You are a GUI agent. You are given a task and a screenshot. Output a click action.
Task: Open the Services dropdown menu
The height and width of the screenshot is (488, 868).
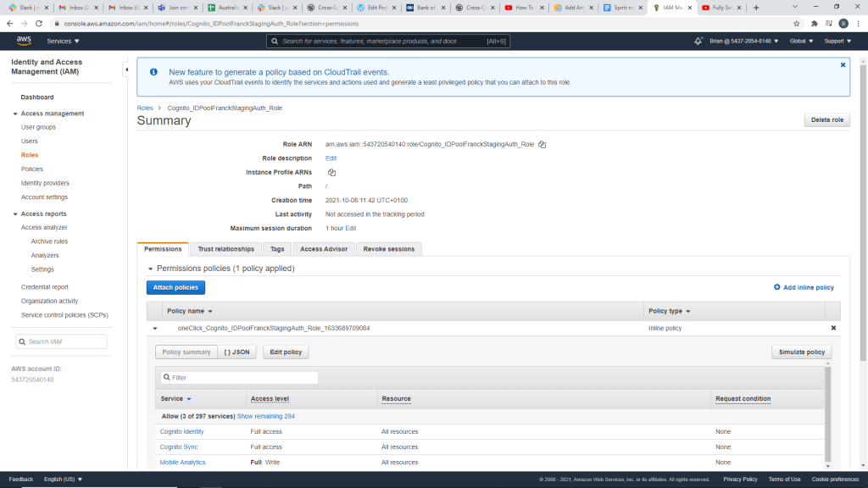pyautogui.click(x=63, y=41)
